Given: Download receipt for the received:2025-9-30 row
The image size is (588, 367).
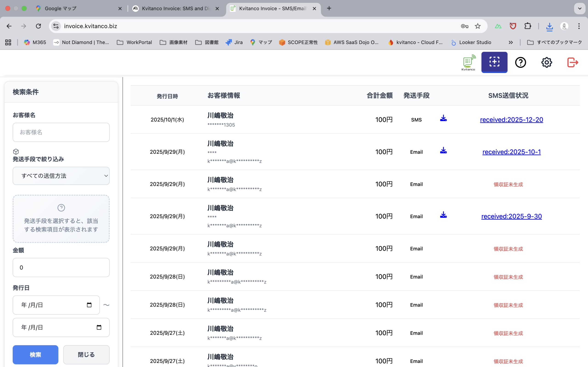Looking at the screenshot, I should pyautogui.click(x=443, y=215).
